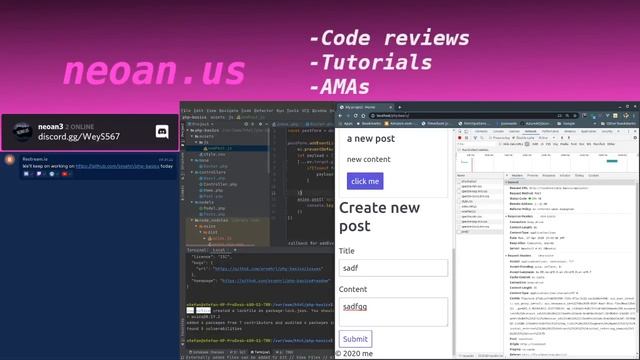Show more DevTools tabs chevron

[x=618, y=131]
